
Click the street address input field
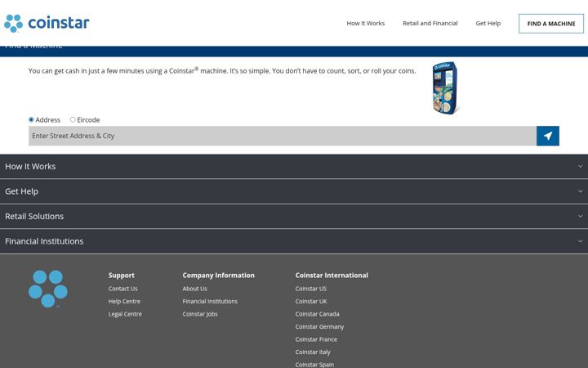click(x=283, y=136)
